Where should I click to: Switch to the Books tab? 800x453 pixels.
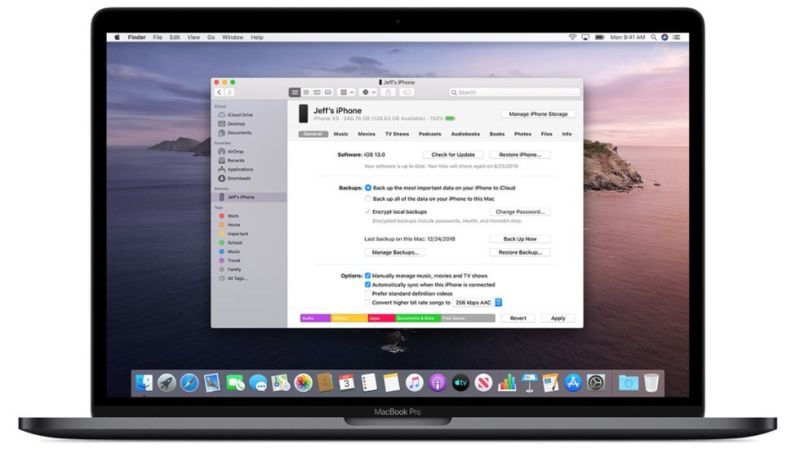497,134
